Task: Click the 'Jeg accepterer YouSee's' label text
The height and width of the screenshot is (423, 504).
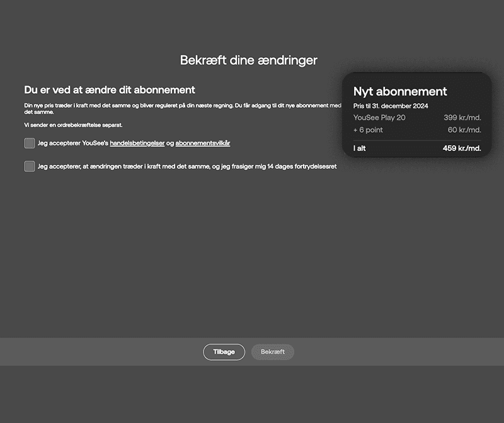Action: click(73, 144)
